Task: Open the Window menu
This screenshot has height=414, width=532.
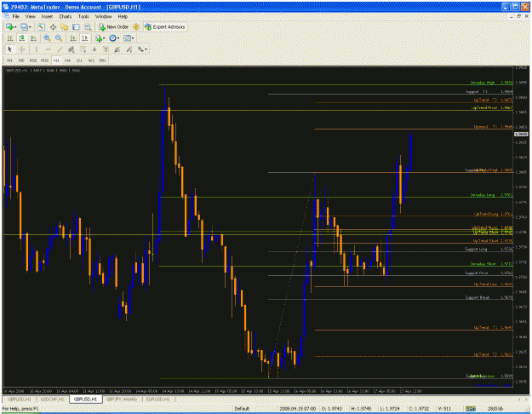Action: 104,16
